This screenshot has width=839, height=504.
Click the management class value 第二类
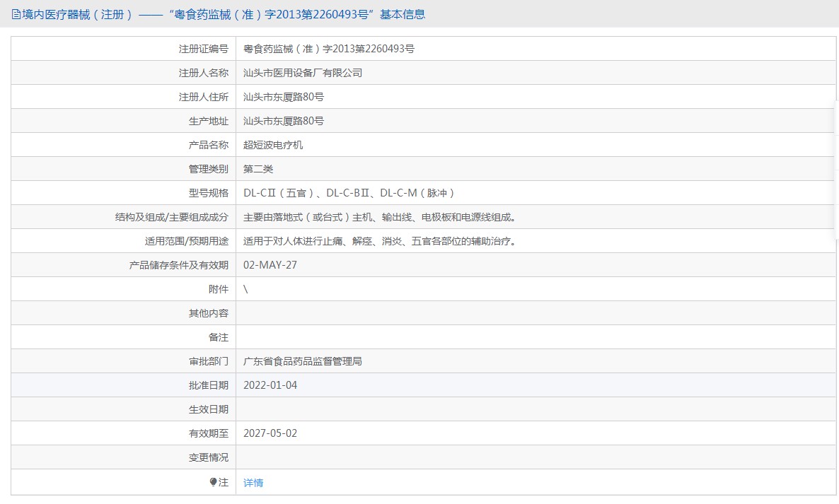258,169
